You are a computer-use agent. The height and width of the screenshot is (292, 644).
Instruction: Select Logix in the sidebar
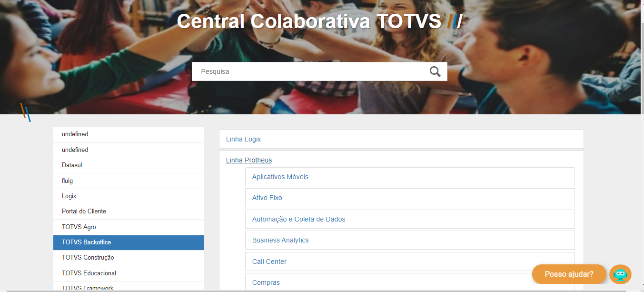129,196
